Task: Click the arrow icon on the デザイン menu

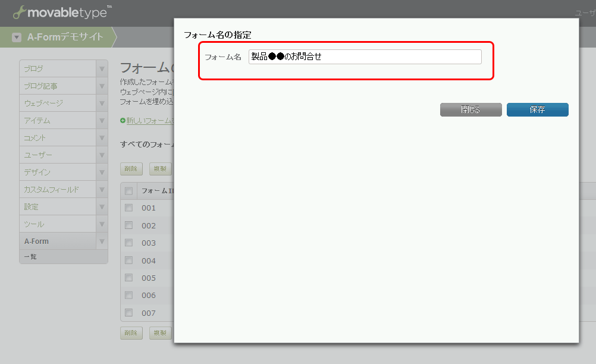Action: click(101, 172)
